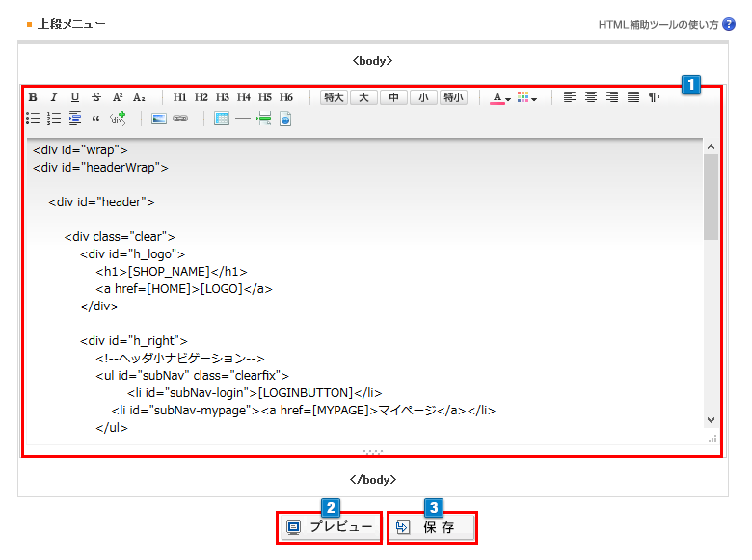Screen dimensions: 752x560
Task: Set font size to 特小
Action: coord(453,97)
